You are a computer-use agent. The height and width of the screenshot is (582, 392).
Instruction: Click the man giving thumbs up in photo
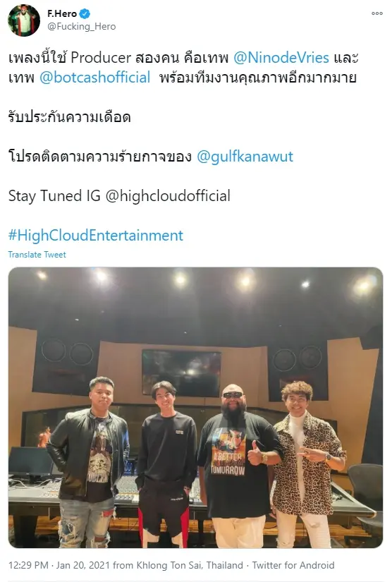click(x=238, y=466)
